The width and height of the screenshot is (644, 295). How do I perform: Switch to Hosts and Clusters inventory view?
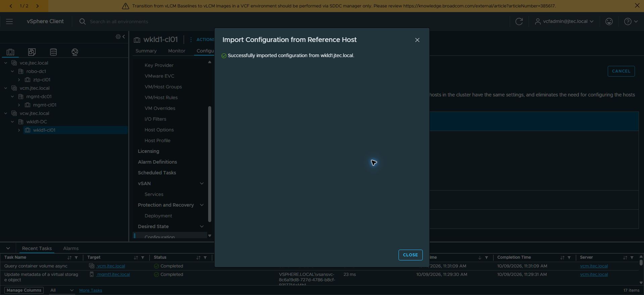point(10,52)
